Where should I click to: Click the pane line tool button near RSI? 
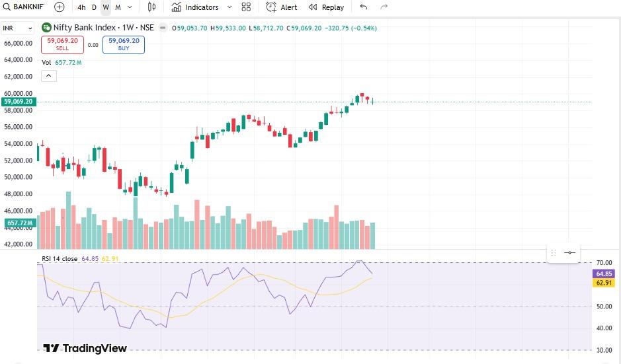point(569,252)
